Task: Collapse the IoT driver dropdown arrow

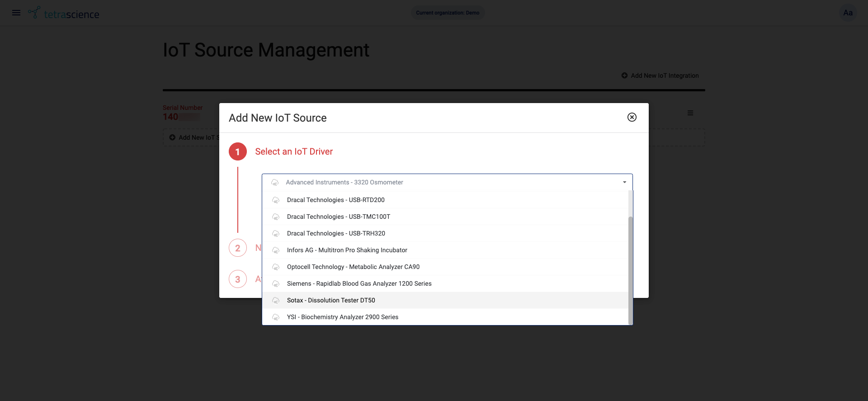Action: click(624, 182)
